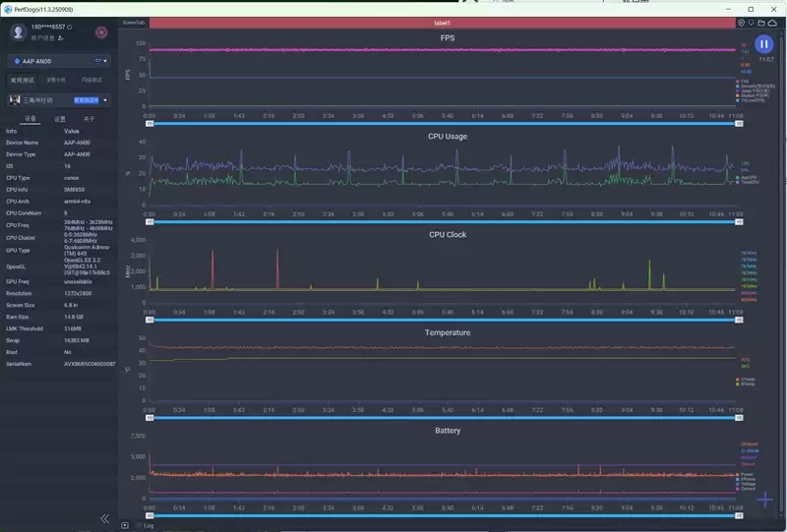Toggle FPS series in chart legend
This screenshot has height=532, width=787.
[744, 82]
